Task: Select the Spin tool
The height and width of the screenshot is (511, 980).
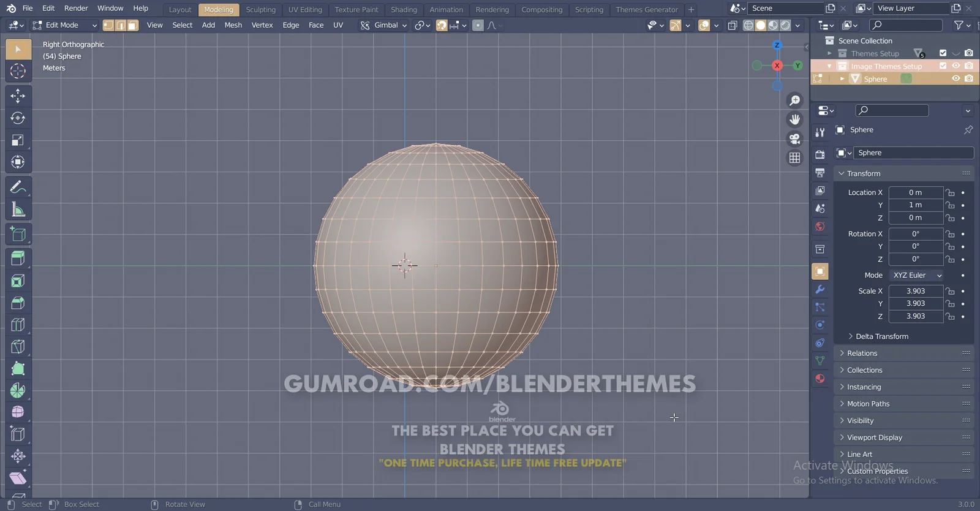Action: point(18,390)
